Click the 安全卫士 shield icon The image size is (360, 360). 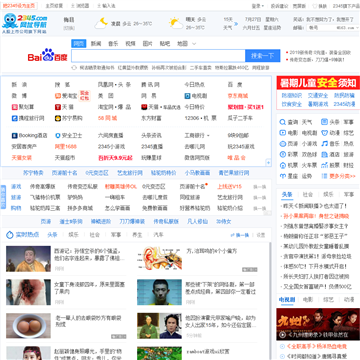click(x=58, y=136)
